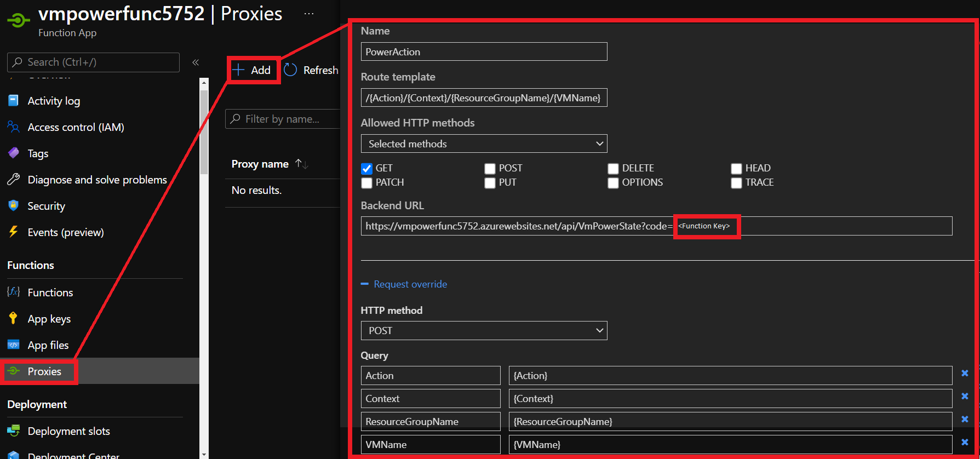Click the Add proxy button
This screenshot has height=459, width=980.
point(253,70)
